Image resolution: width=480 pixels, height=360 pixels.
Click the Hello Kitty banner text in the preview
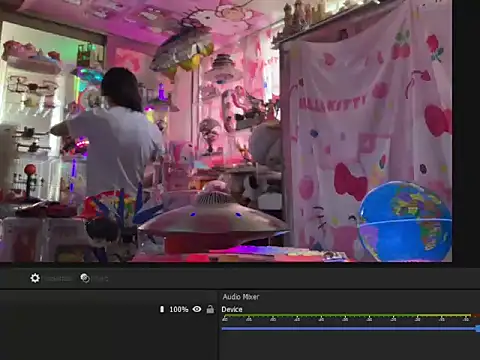point(332,103)
